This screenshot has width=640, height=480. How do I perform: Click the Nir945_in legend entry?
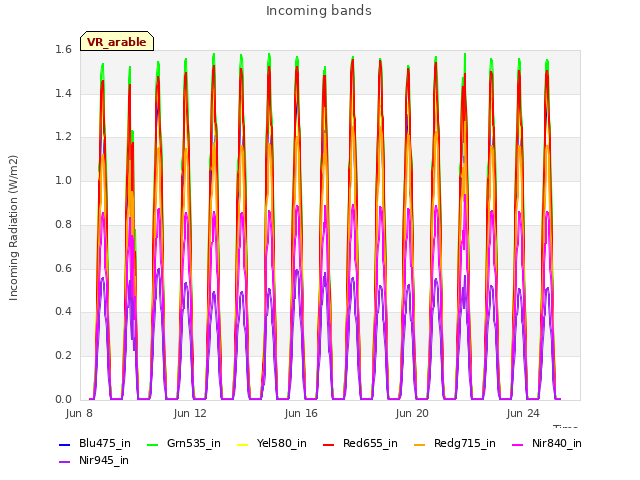(94, 461)
